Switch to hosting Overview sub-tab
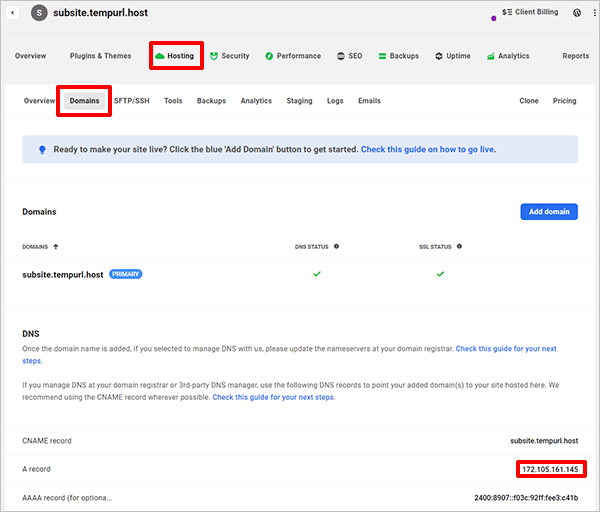The image size is (600, 512). click(39, 101)
